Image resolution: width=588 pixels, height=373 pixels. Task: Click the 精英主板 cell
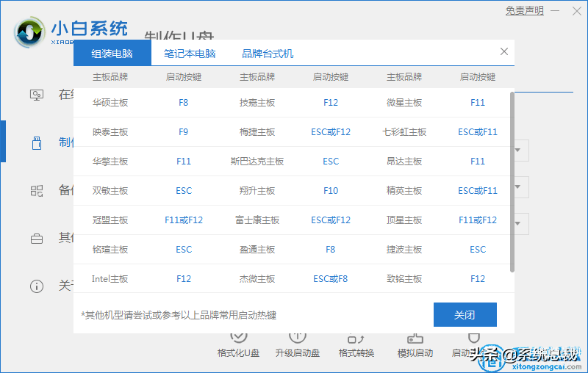(x=404, y=191)
